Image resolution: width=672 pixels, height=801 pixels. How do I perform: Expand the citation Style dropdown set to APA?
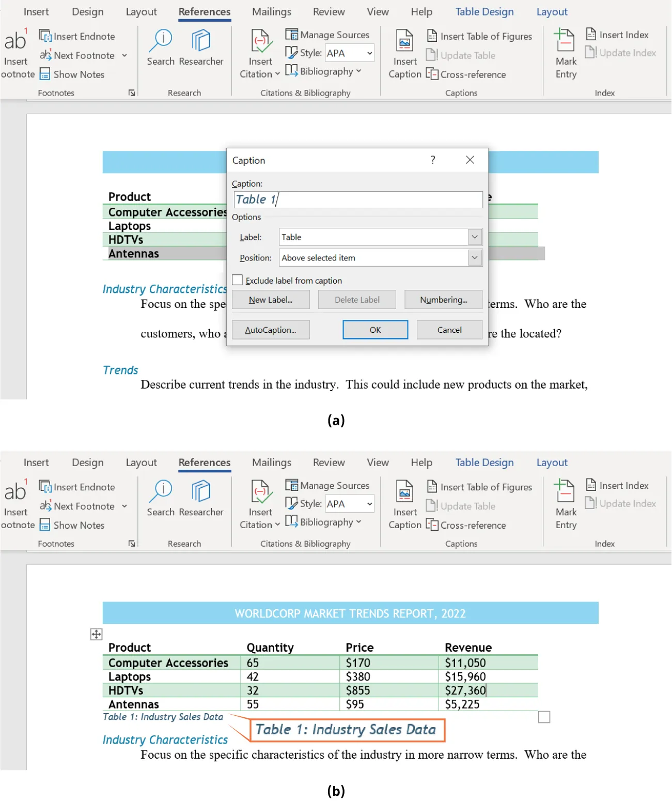[x=368, y=53]
